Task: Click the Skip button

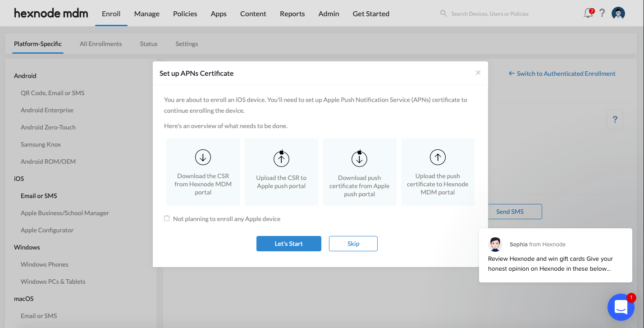Action: click(353, 244)
